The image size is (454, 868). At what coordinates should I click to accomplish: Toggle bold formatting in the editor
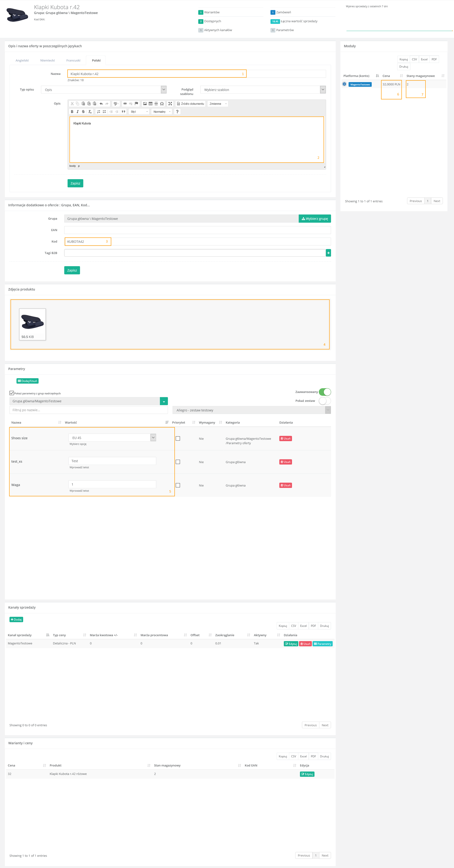pos(72,112)
